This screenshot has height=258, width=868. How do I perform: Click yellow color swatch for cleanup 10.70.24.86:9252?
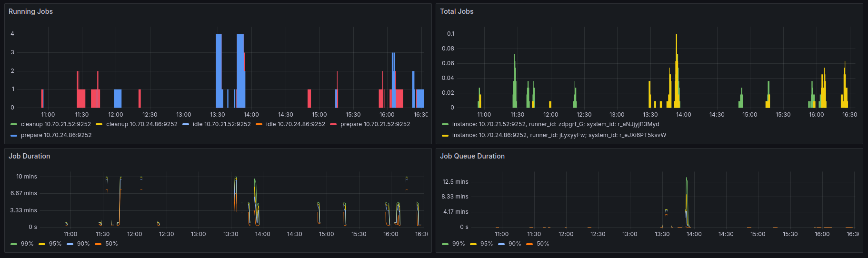(99, 125)
